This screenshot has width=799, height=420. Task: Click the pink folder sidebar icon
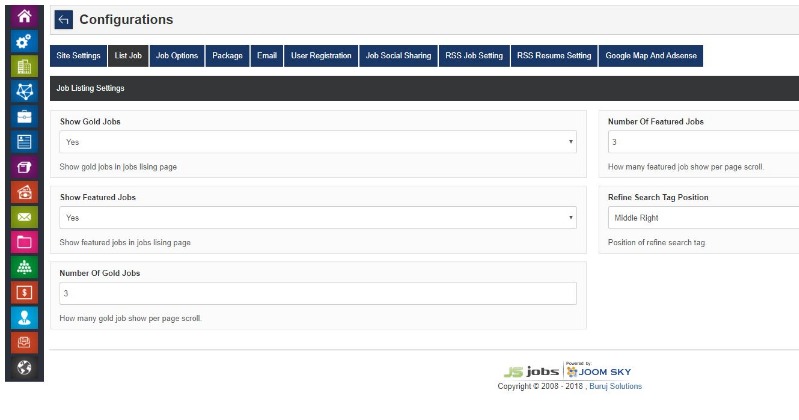point(24,241)
